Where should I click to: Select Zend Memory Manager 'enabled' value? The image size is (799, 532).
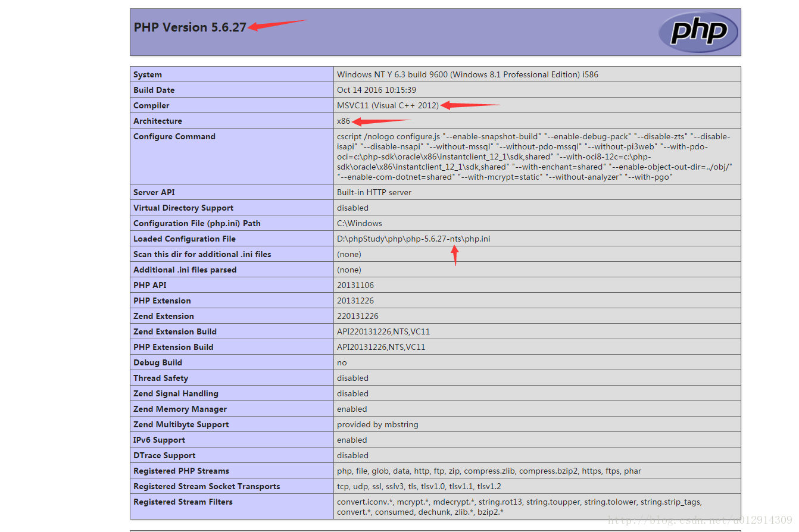pos(352,409)
